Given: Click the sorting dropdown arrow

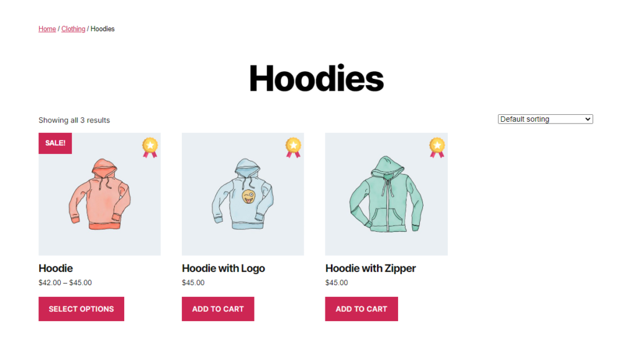Looking at the screenshot, I should click(588, 119).
